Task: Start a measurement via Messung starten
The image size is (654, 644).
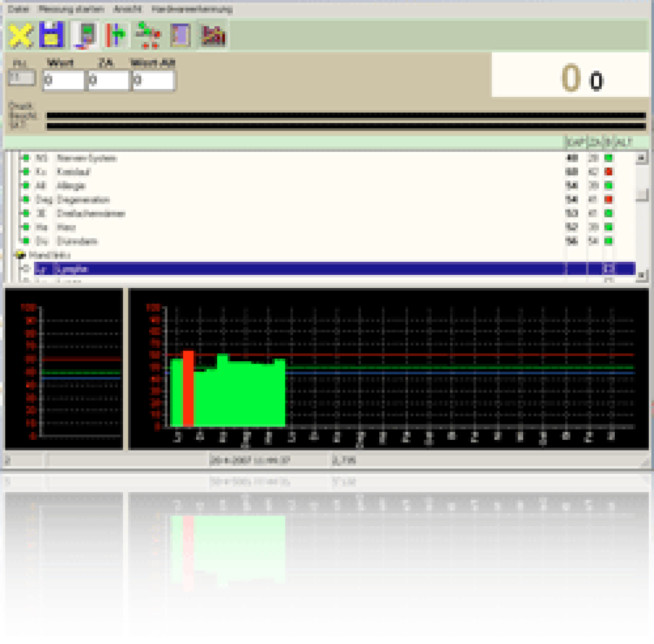Action: [70, 8]
